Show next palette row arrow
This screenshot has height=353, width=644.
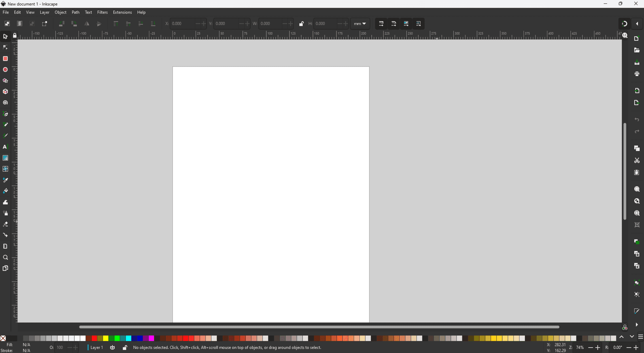point(632,337)
